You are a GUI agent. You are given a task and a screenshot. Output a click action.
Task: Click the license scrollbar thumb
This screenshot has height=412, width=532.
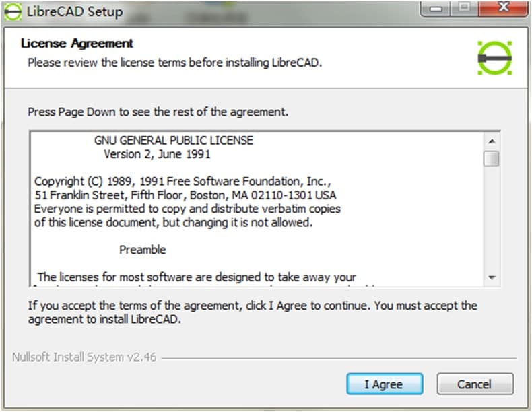[492, 159]
